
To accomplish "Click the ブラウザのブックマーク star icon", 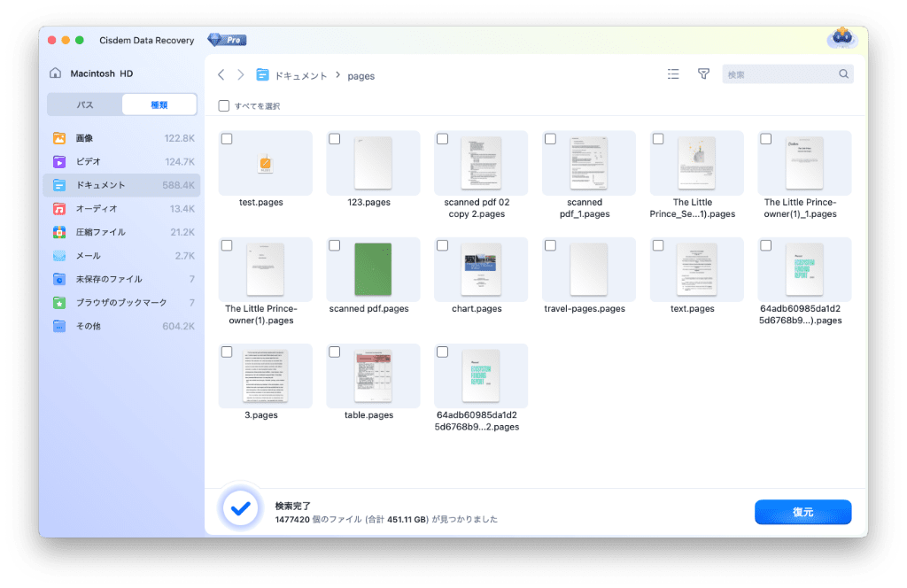I will (x=59, y=303).
